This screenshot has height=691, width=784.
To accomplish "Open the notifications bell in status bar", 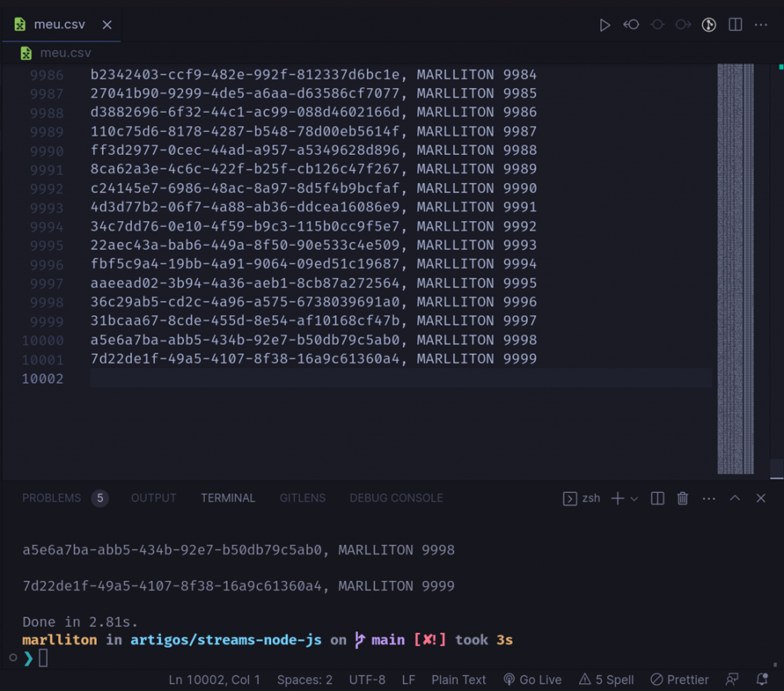I will 762,679.
